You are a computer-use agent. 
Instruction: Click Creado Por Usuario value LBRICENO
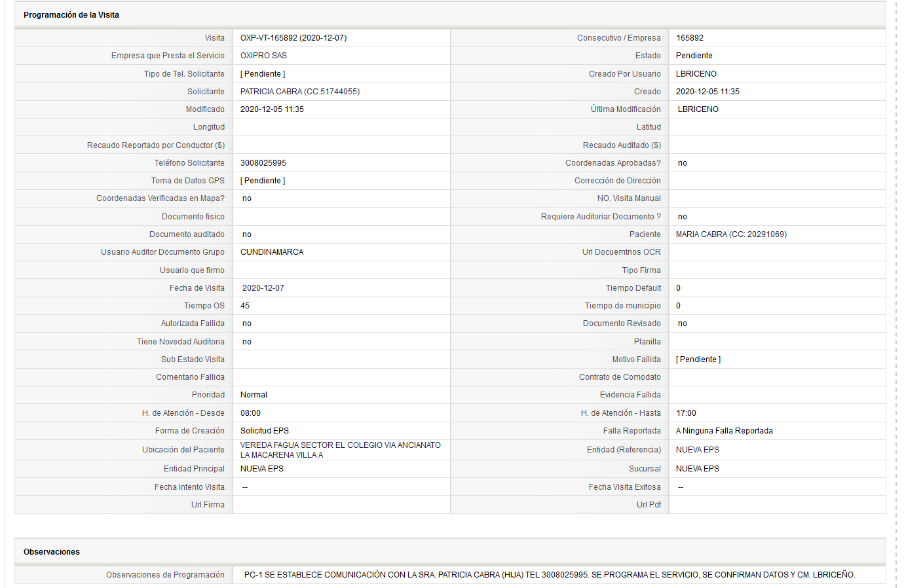point(696,74)
